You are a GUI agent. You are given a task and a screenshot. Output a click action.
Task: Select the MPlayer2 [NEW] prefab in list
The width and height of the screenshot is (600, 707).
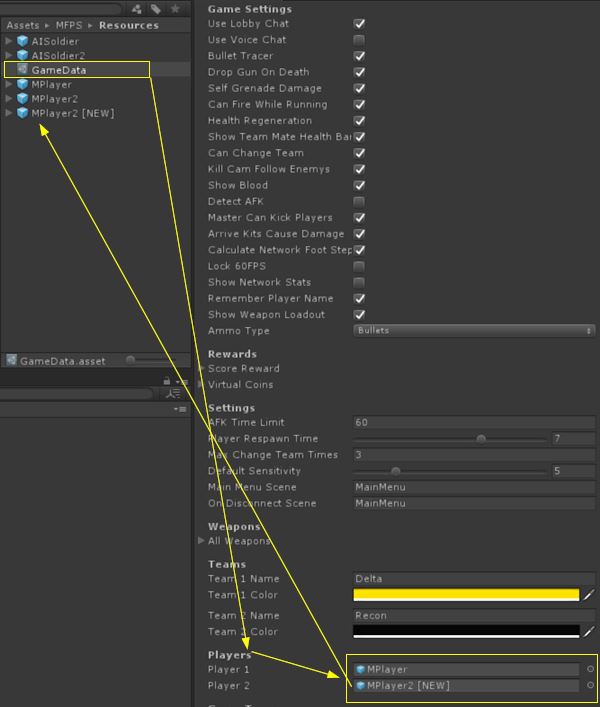pos(72,114)
